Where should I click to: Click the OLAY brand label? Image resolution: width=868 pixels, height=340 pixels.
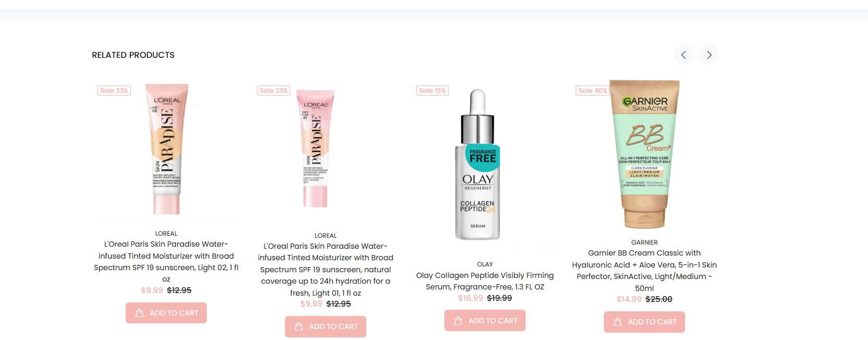tap(485, 264)
